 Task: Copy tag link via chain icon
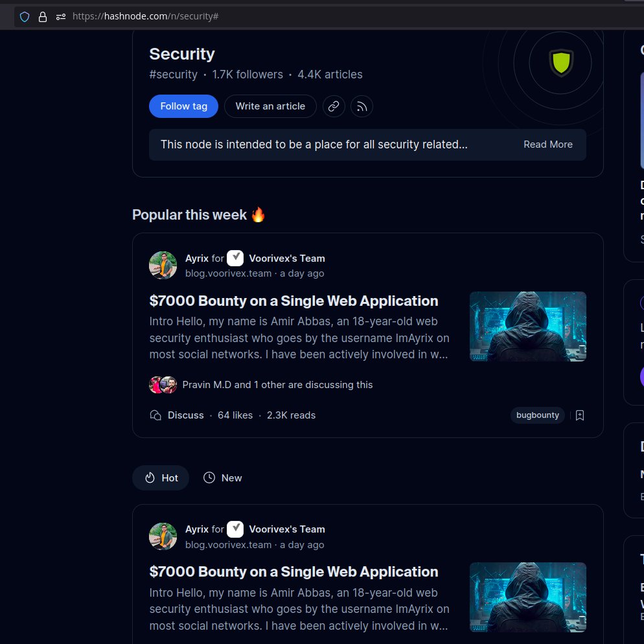coord(334,106)
